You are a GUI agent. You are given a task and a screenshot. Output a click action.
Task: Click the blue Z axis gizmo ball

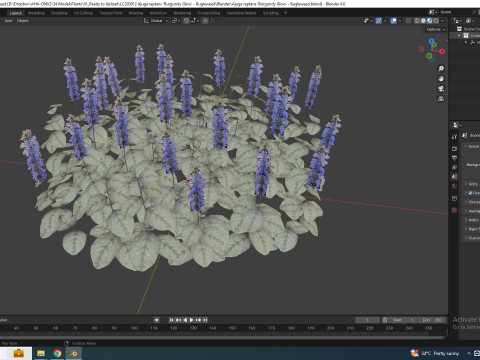[x=431, y=41]
